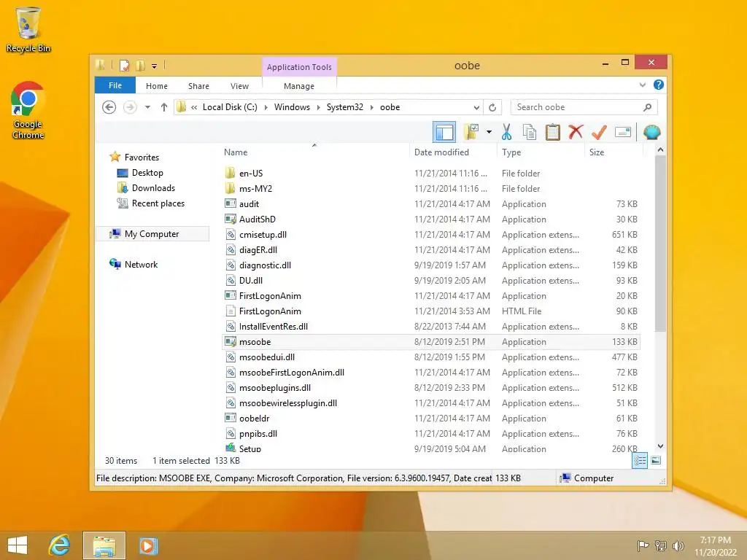Click the scissors Cut icon
747x560 pixels.
[506, 132]
